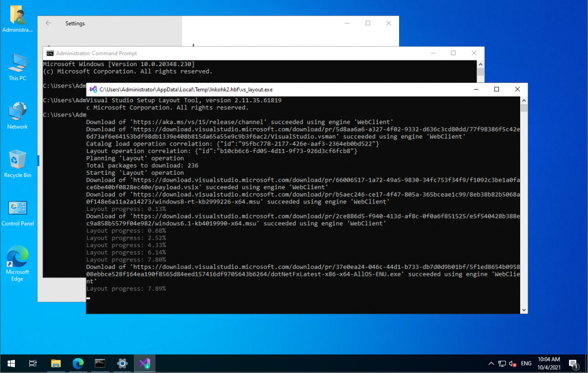The height and width of the screenshot is (373, 588).
Task: Click scroll-down arrow in vs_layout console
Action: pos(524,310)
